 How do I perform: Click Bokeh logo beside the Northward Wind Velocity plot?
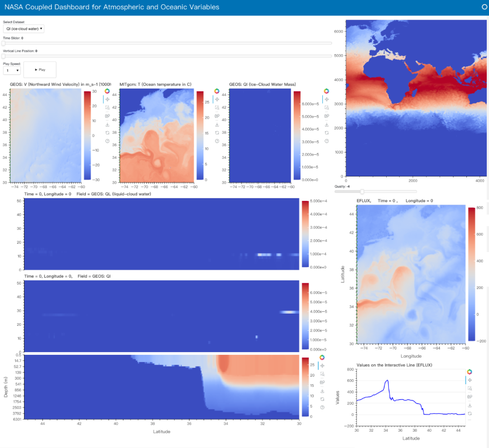click(107, 91)
